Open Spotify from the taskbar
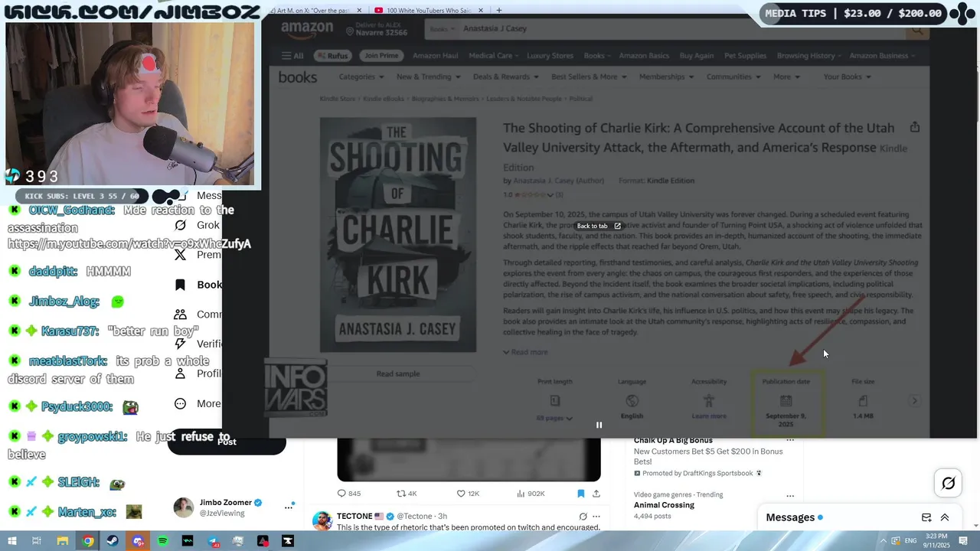980x551 pixels. (163, 541)
